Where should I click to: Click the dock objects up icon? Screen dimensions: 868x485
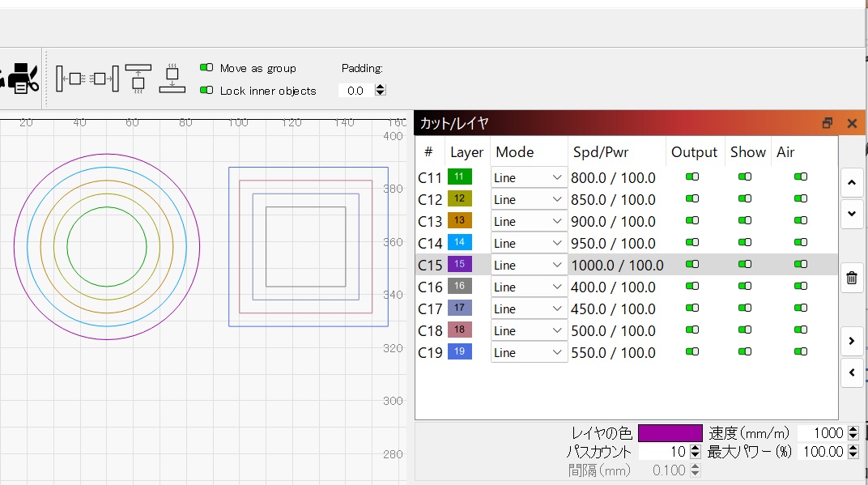click(x=138, y=78)
